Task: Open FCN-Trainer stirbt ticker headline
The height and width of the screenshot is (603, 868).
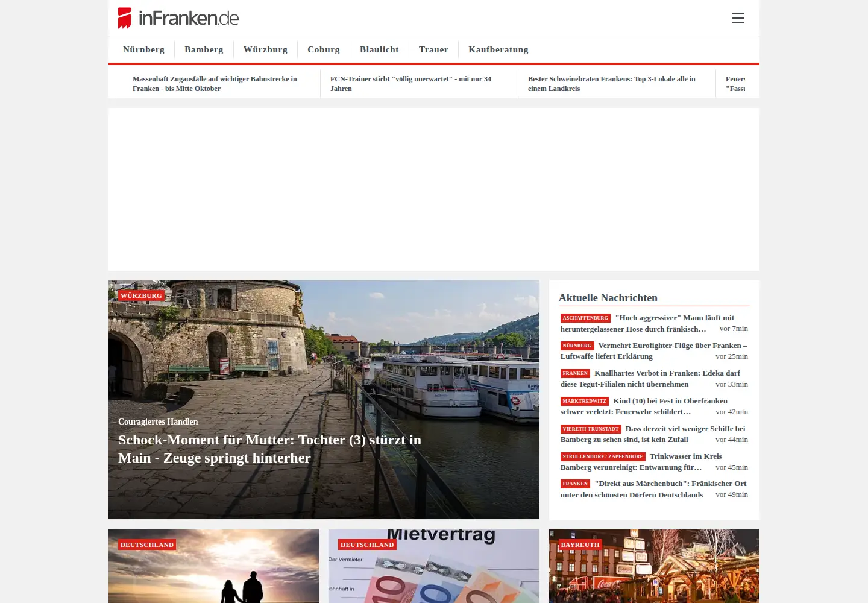Action: point(410,84)
